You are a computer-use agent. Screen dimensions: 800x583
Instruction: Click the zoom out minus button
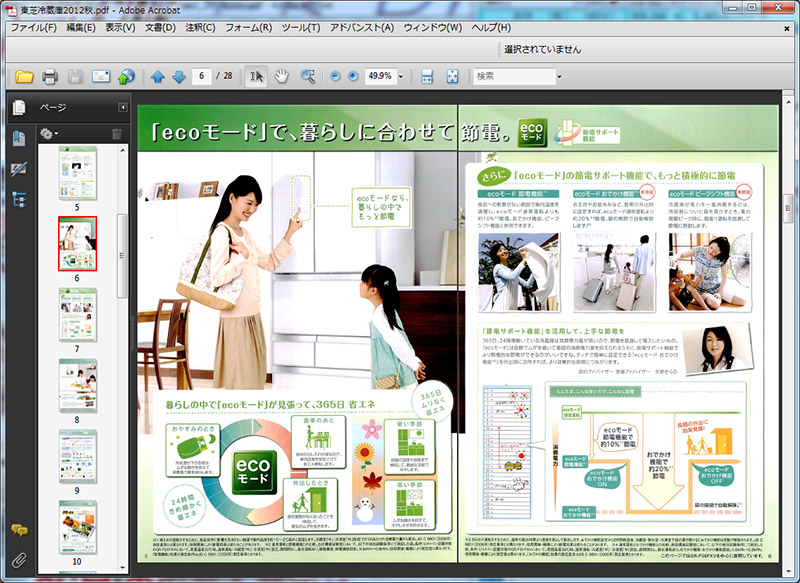click(335, 76)
